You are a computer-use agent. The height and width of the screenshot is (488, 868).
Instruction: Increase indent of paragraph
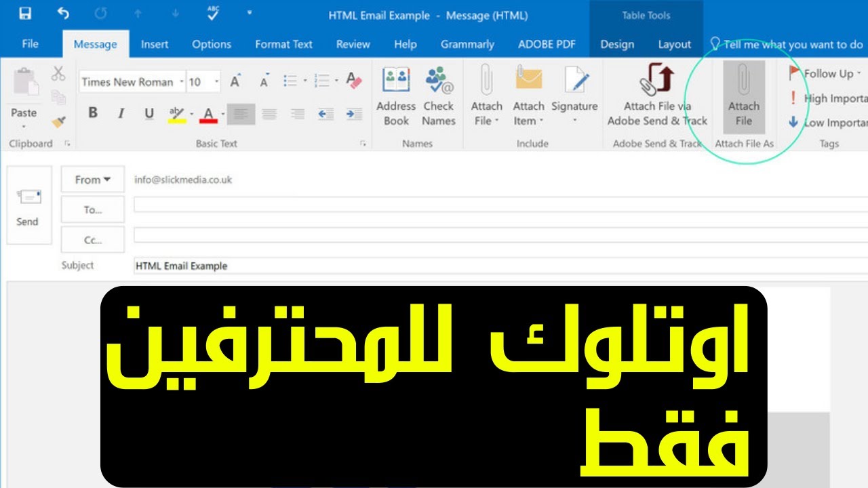click(354, 114)
